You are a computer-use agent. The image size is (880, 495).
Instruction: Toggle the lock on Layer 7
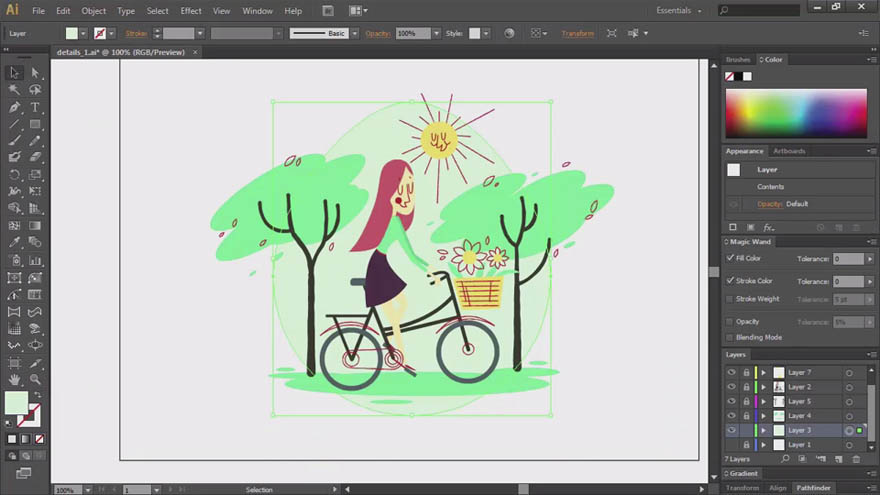click(746, 373)
